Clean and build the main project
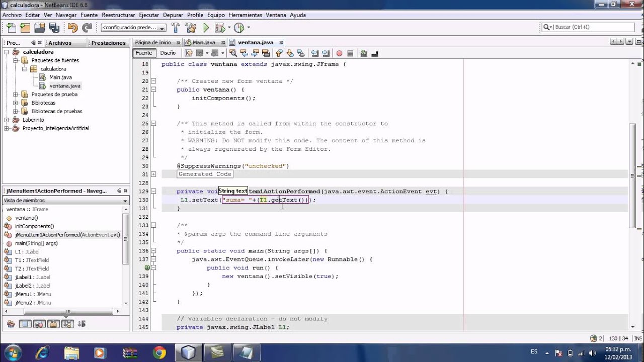 [190, 28]
